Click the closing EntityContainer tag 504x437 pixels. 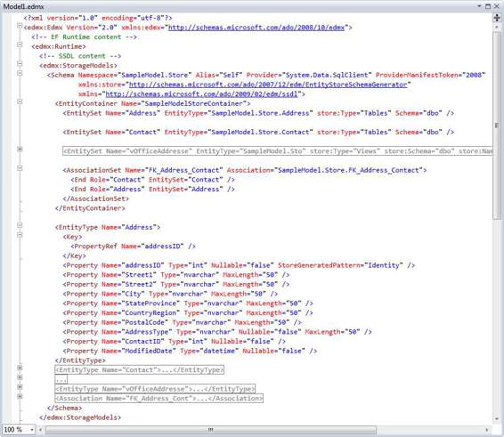point(90,208)
